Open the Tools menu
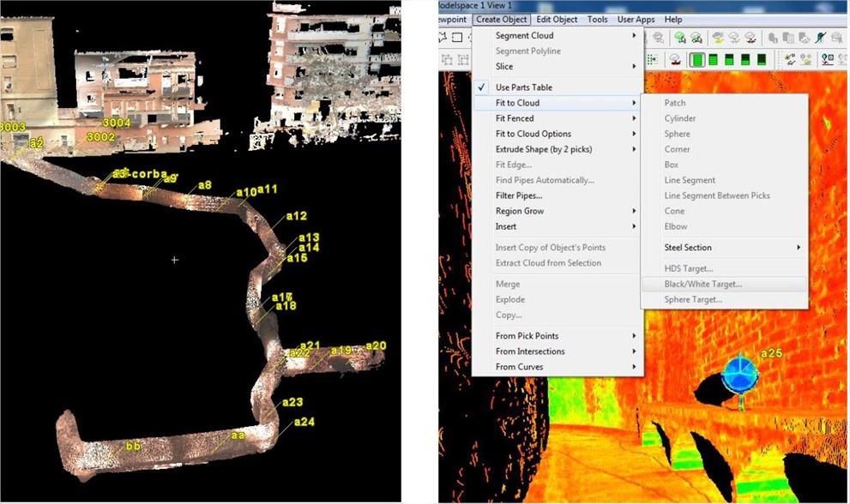 [x=597, y=20]
